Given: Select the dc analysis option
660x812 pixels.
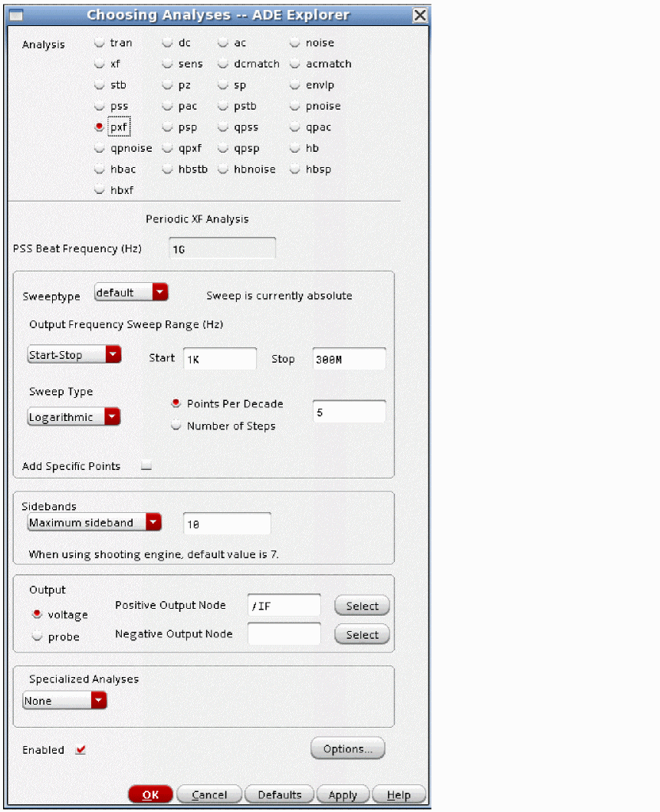Looking at the screenshot, I should click(x=167, y=43).
